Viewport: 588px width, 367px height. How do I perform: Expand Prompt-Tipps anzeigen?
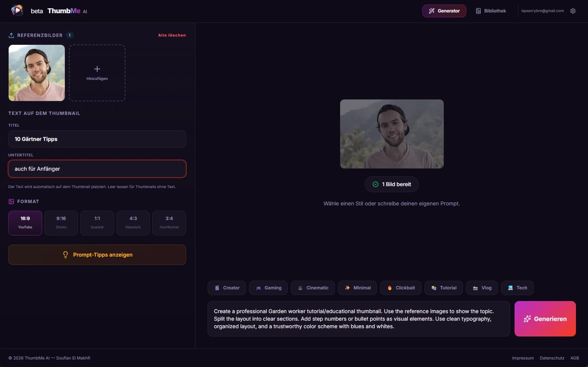tap(97, 254)
